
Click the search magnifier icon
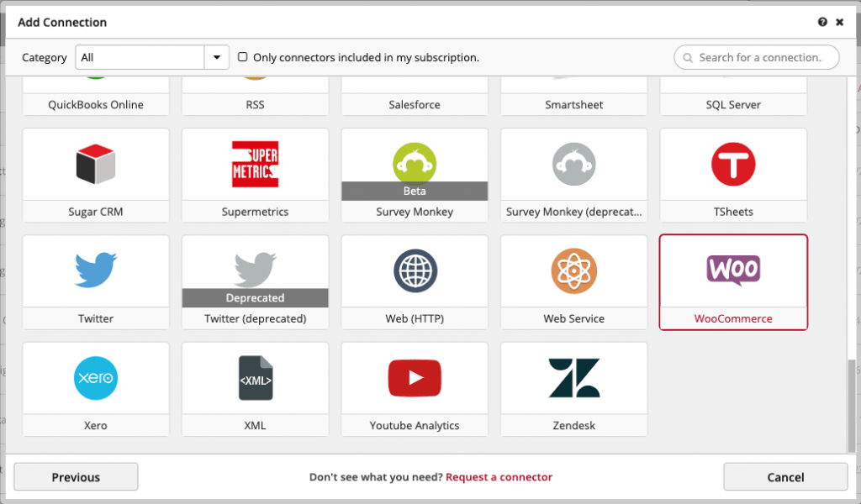pos(688,58)
